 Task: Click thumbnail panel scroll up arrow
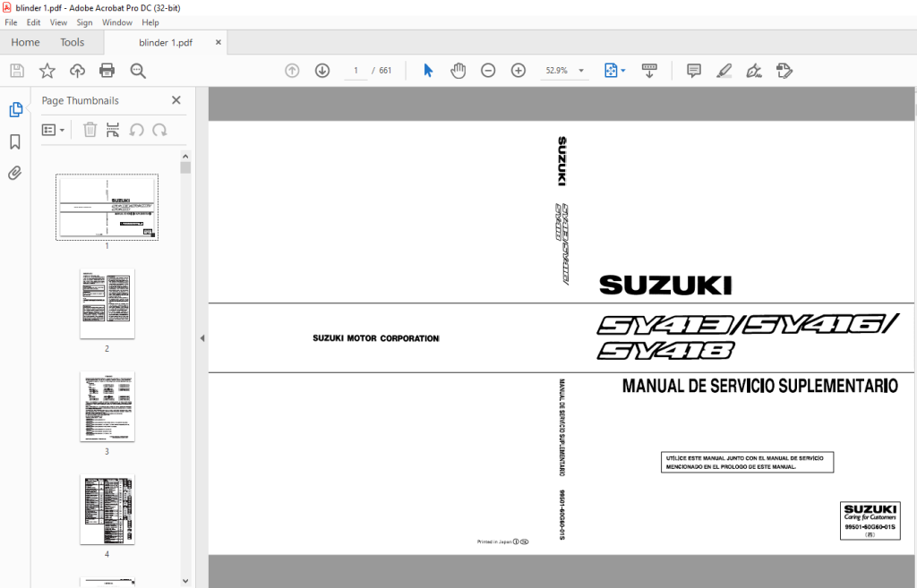(x=185, y=156)
